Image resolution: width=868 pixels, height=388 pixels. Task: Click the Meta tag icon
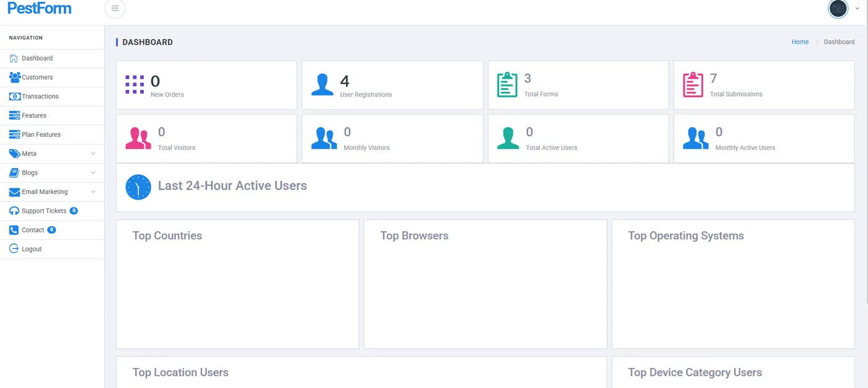(x=15, y=154)
